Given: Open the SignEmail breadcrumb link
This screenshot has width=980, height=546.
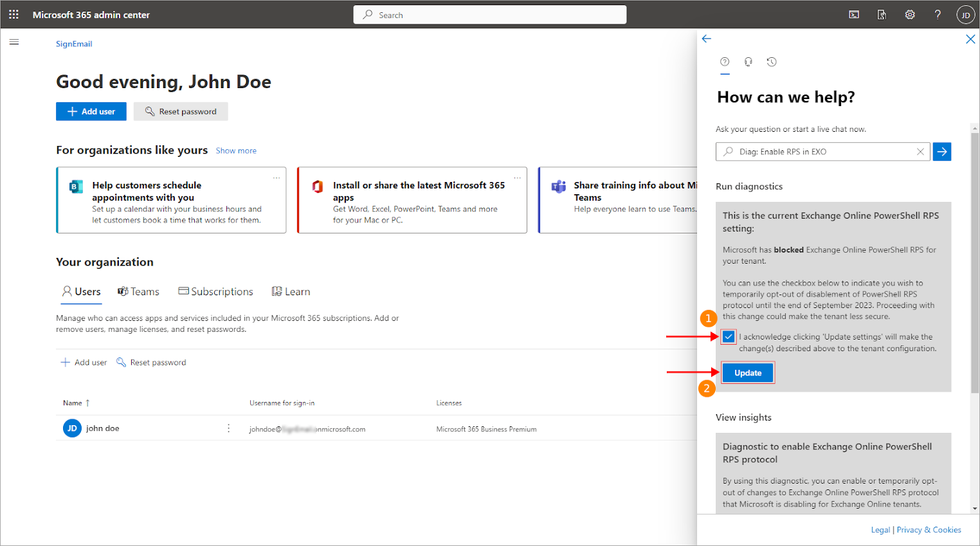Looking at the screenshot, I should [74, 44].
